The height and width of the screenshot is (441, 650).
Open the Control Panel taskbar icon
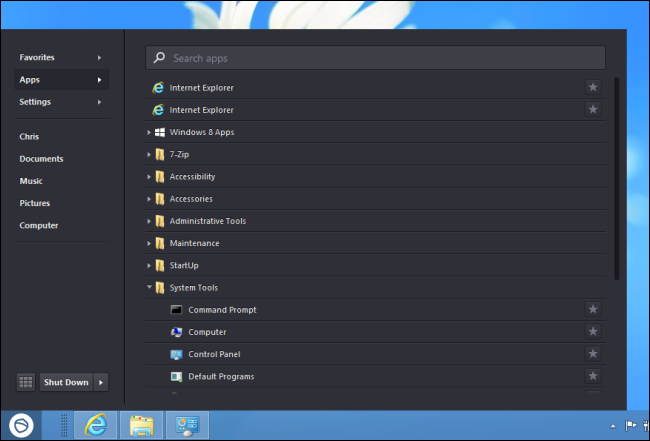pos(187,425)
